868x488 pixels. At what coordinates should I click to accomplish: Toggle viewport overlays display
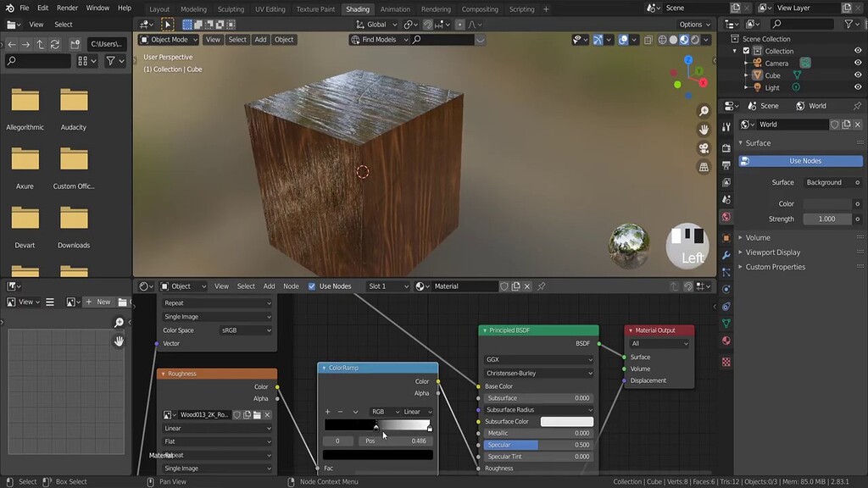tap(623, 40)
